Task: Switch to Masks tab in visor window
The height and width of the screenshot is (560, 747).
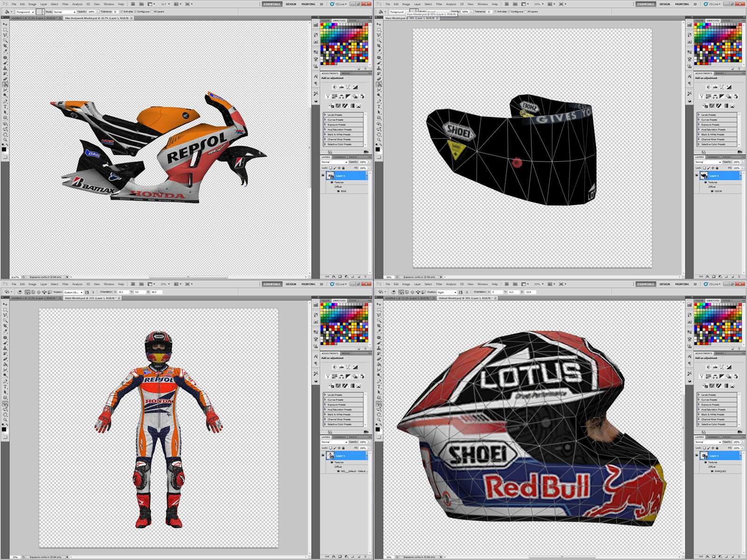Action: [719, 73]
